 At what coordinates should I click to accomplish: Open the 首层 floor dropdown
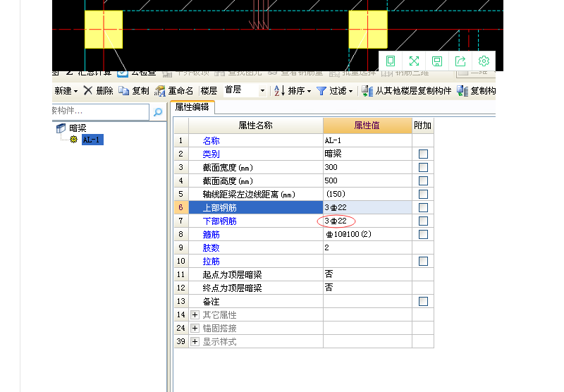coord(262,91)
